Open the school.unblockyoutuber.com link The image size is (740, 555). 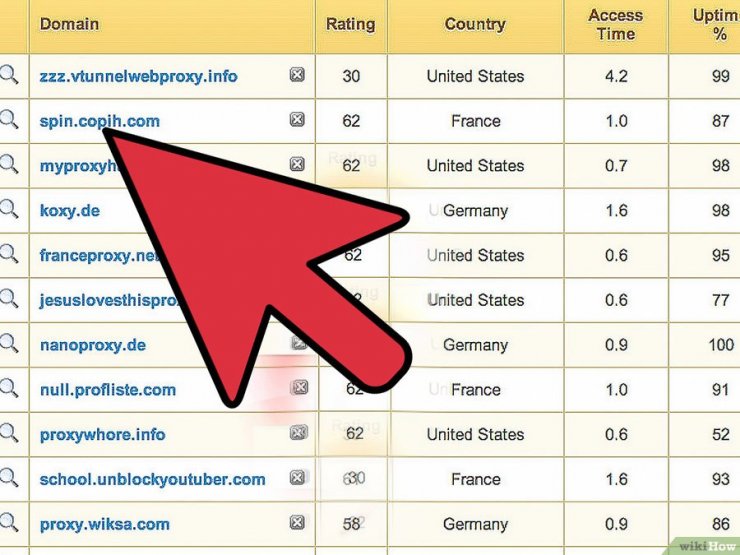(x=152, y=479)
